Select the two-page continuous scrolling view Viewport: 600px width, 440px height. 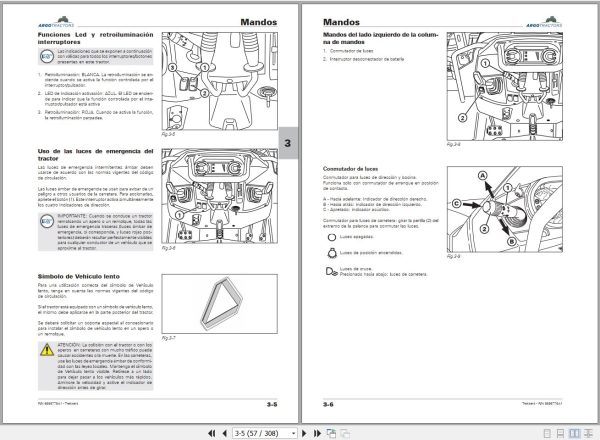pos(588,433)
